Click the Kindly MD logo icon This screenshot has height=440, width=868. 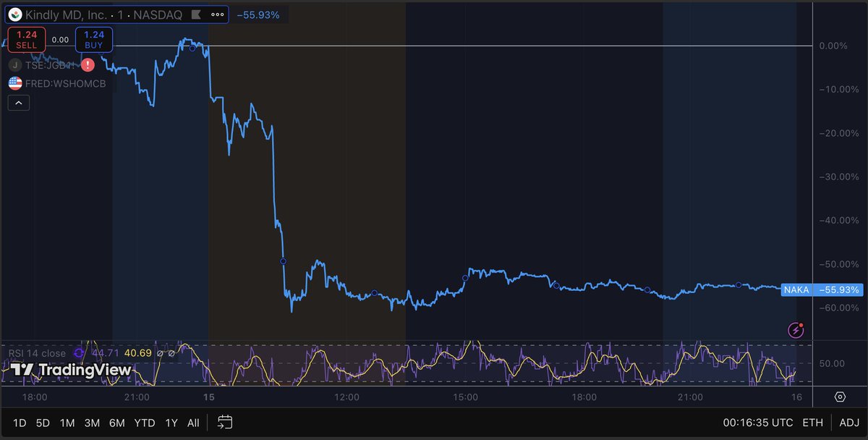[x=15, y=15]
